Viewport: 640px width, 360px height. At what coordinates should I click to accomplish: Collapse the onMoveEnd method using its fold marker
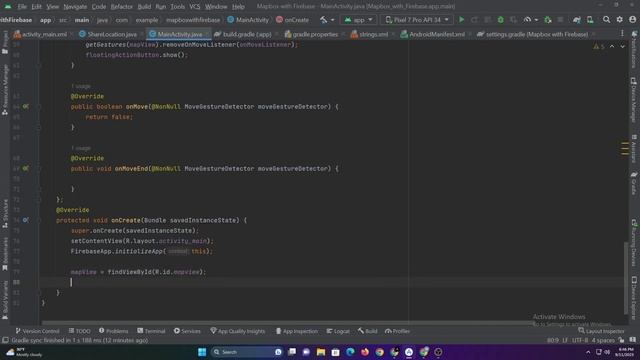point(39,168)
